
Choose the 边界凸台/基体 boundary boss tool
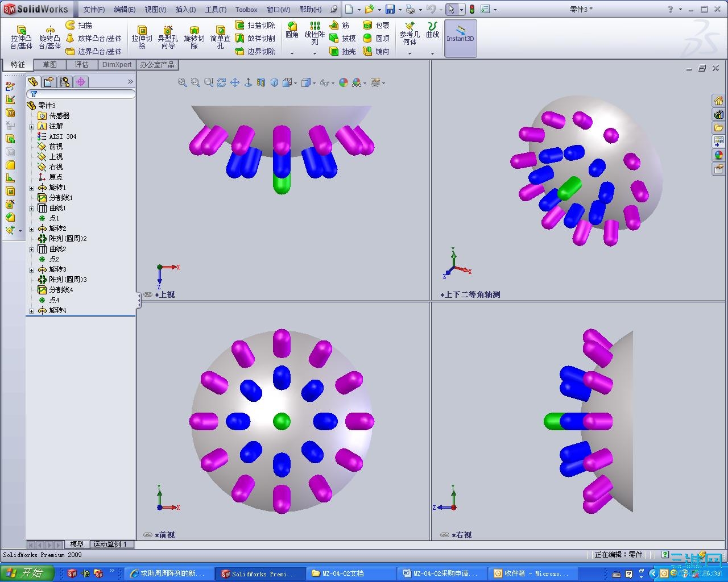94,51
